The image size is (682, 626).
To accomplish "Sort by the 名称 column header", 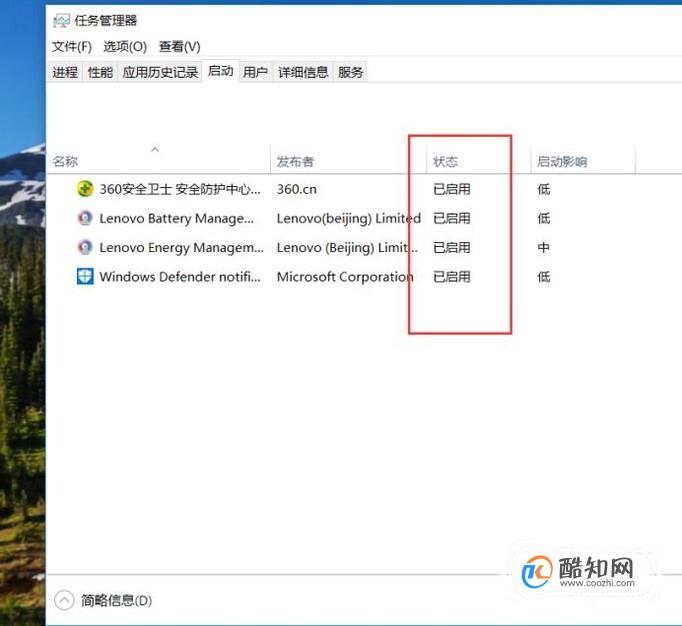I will [159, 161].
